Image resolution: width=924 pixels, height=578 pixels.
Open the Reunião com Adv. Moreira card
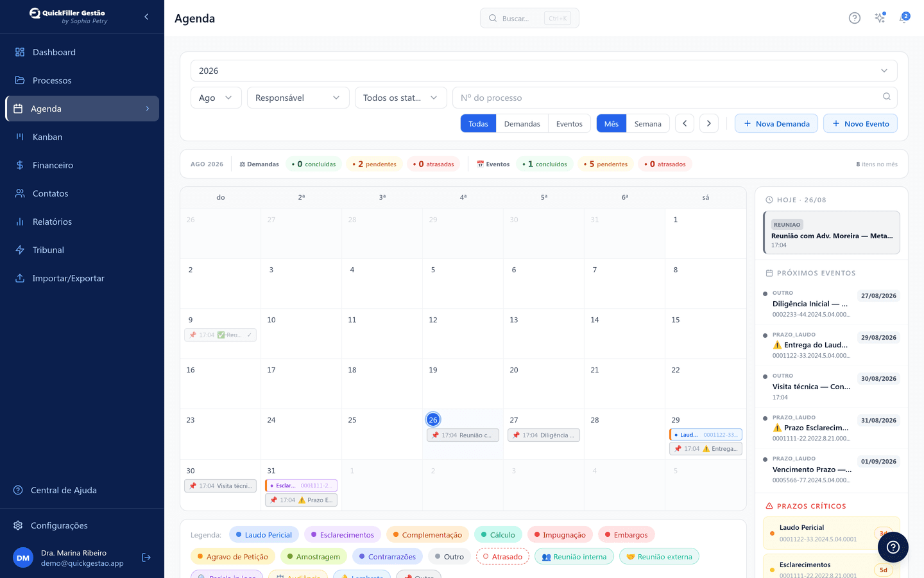coord(832,232)
